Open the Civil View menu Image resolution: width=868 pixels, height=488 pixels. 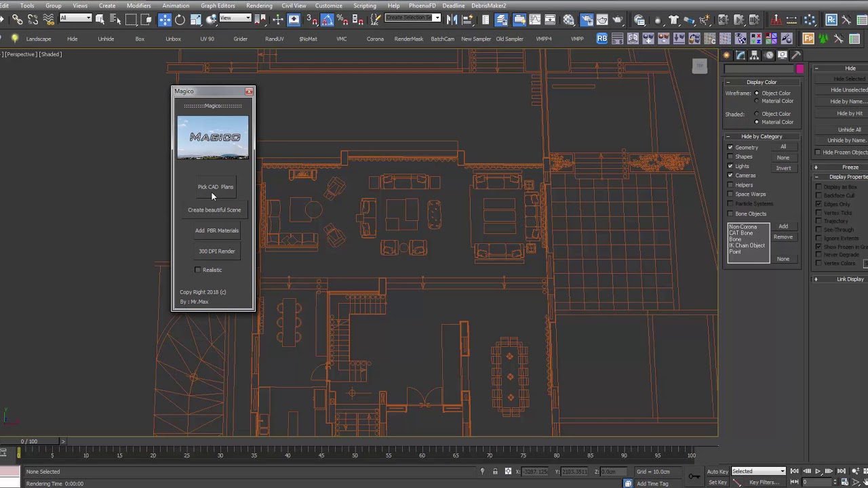click(294, 5)
